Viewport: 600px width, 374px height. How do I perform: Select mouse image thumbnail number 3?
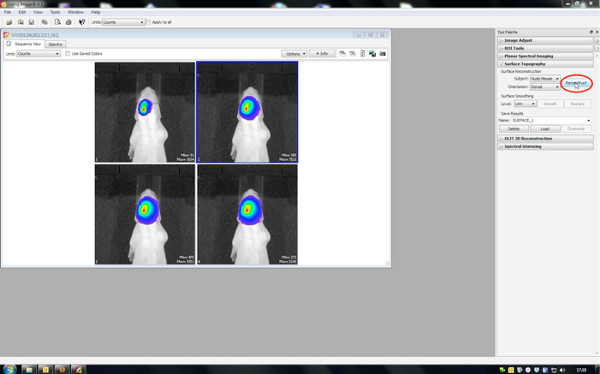pos(145,214)
